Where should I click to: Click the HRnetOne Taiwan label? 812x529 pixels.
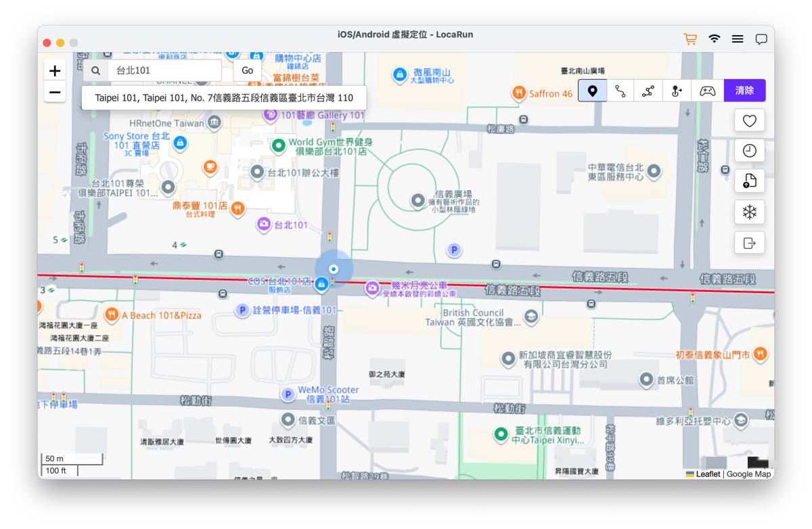point(166,123)
